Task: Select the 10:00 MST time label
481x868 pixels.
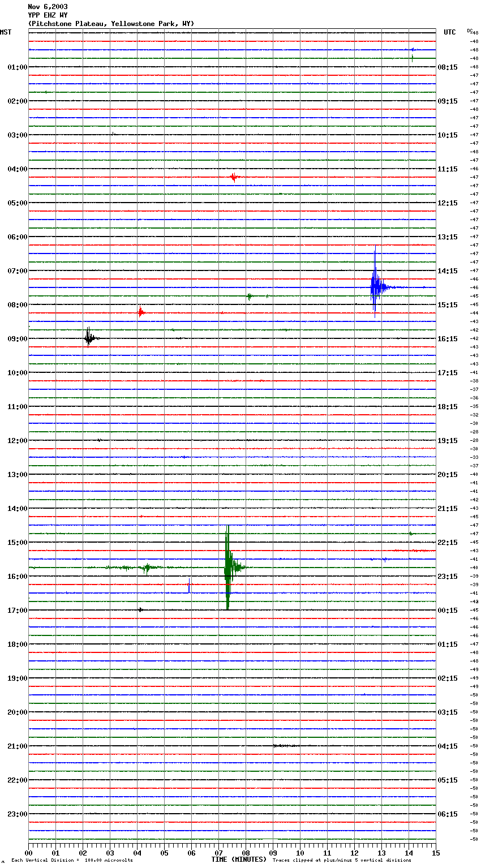Action: 17,373
